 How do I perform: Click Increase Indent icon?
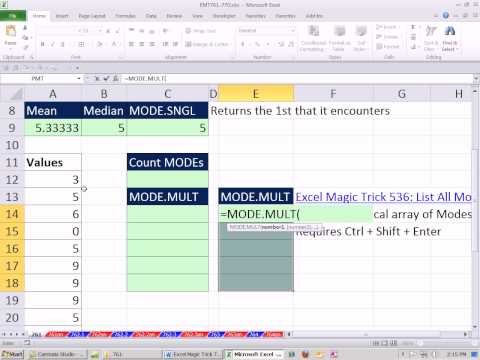click(175, 44)
